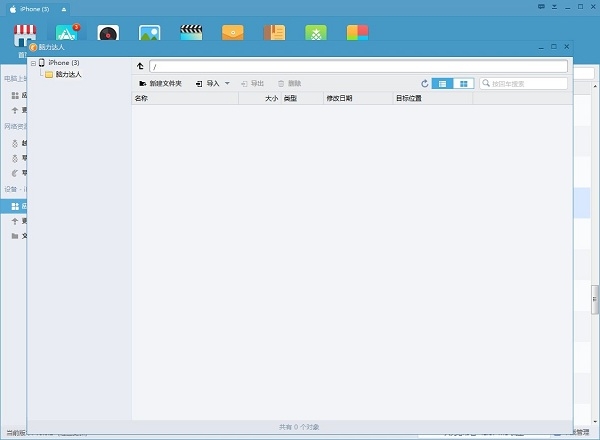Sort by the 修改日期 modified date column header
The image size is (600, 440).
click(x=358, y=98)
